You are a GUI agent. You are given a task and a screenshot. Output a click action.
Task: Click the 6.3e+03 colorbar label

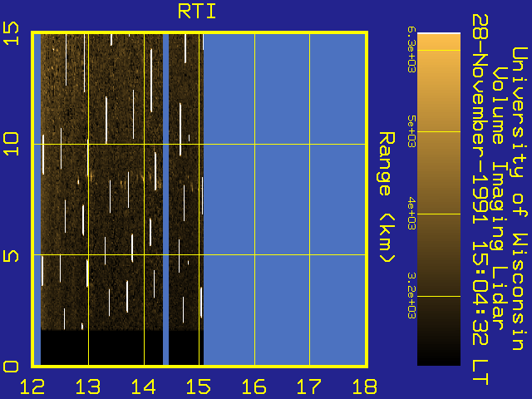(x=411, y=50)
